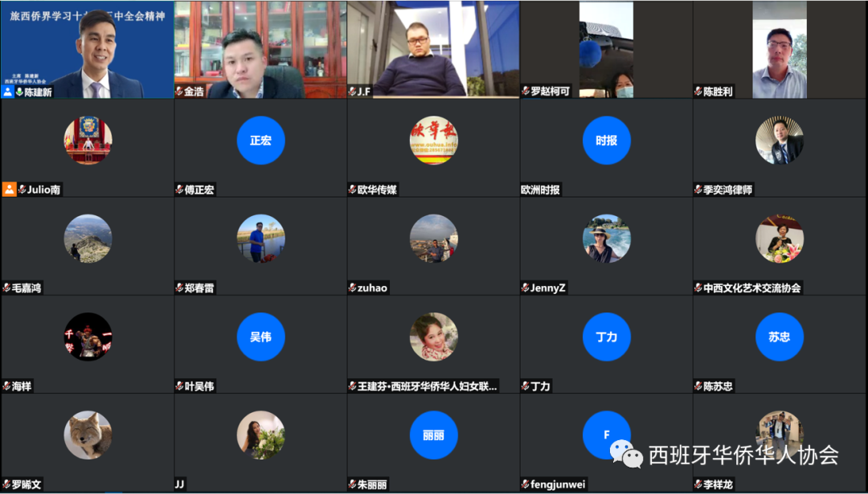Click the fox avatar of 罗晞文
This screenshot has width=868, height=494.
88,435
